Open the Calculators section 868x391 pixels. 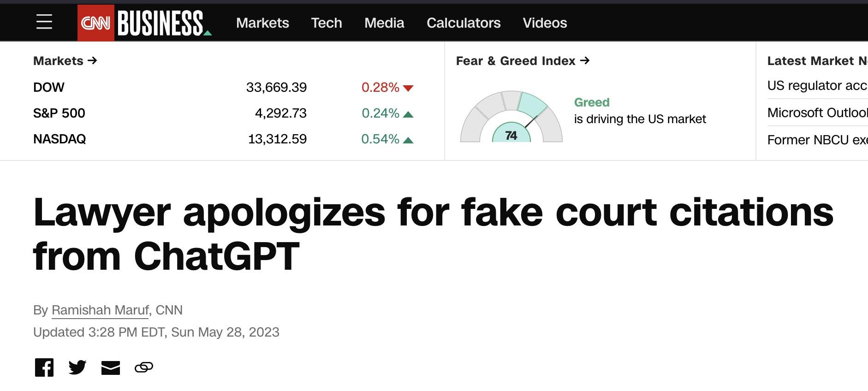coord(464,23)
